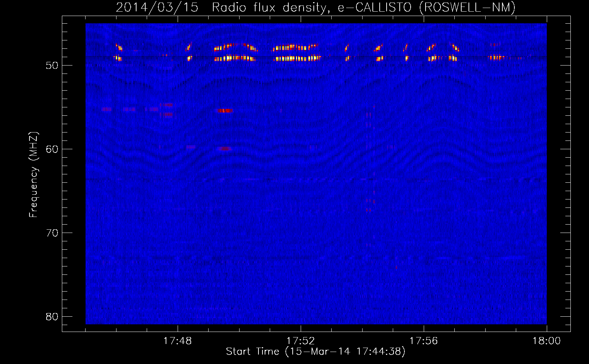
Task: Click the 80 frequency tick label
Action: [x=52, y=317]
